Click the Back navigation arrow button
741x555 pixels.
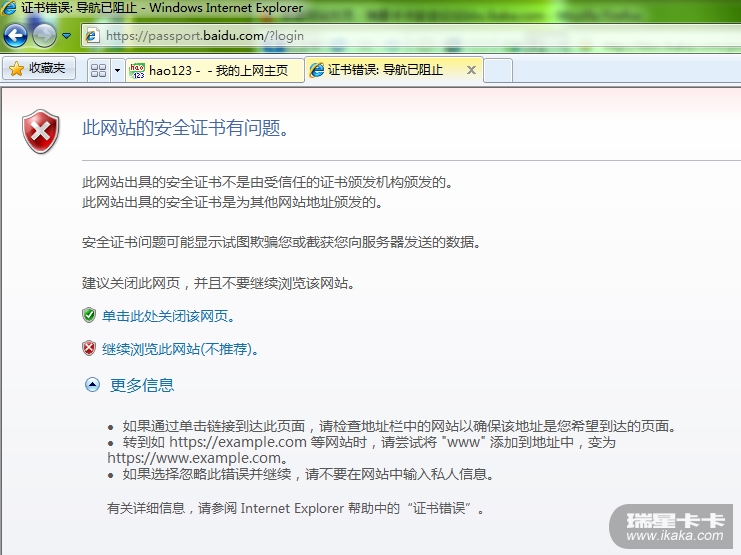(15, 35)
